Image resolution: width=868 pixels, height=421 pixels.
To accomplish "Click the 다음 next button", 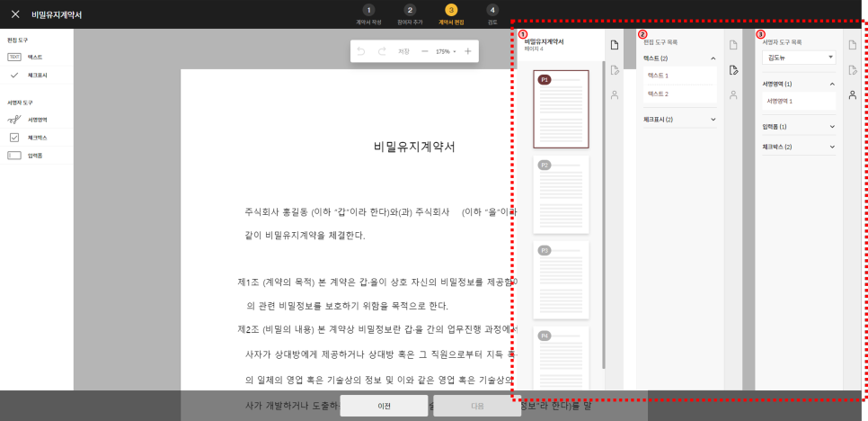I will (477, 406).
